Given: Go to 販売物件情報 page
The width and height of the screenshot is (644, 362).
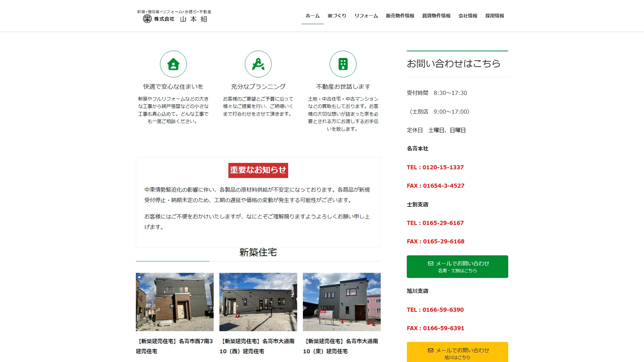Looking at the screenshot, I should tap(400, 16).
